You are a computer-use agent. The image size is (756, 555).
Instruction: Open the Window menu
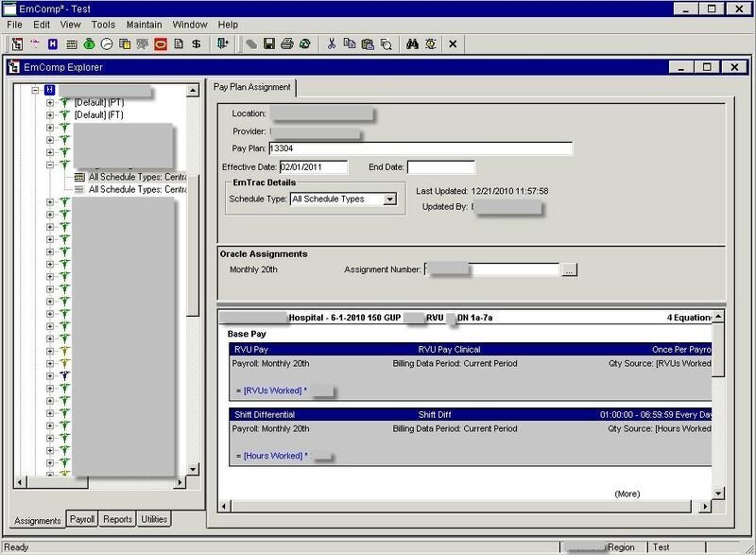(190, 25)
